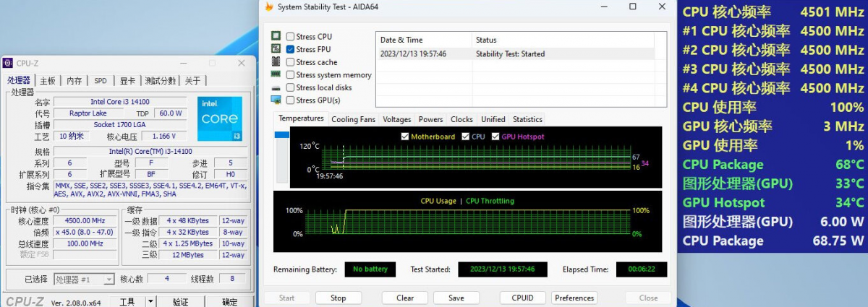Image resolution: width=868 pixels, height=307 pixels.
Task: Click the CPU-Z logo icon in title bar
Action: (x=7, y=64)
